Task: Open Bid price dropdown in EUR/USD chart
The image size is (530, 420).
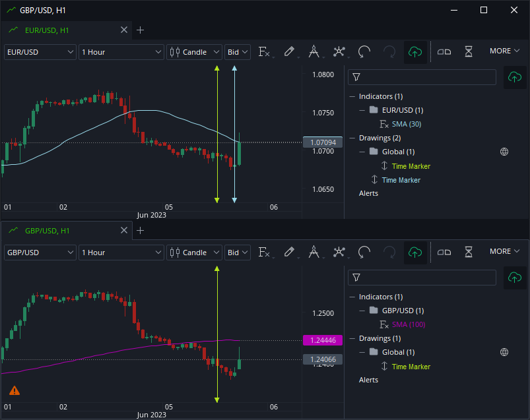Action: (238, 52)
